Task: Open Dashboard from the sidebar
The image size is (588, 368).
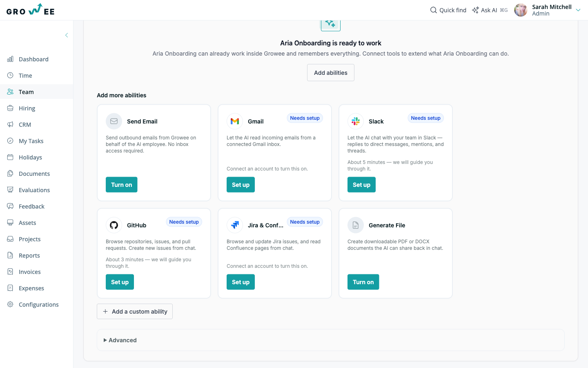Action: (36, 59)
